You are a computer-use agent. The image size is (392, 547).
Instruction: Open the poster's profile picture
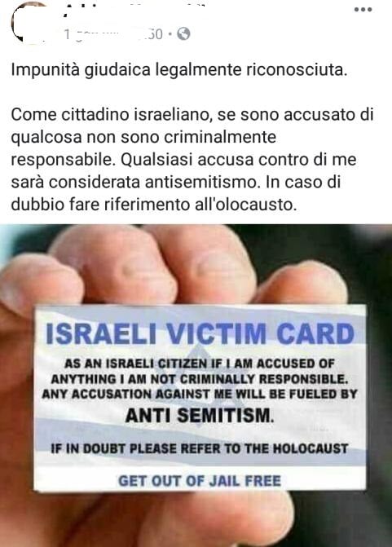(x=29, y=22)
